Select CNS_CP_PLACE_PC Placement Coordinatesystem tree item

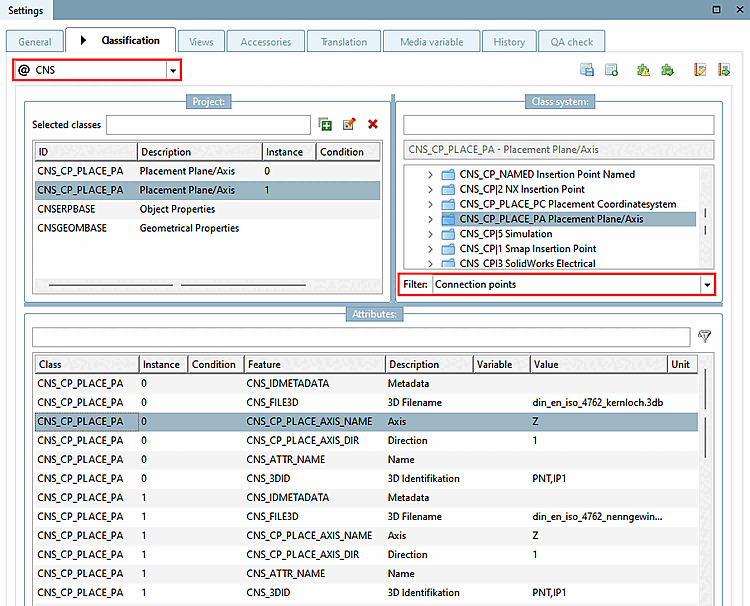pyautogui.click(x=567, y=204)
